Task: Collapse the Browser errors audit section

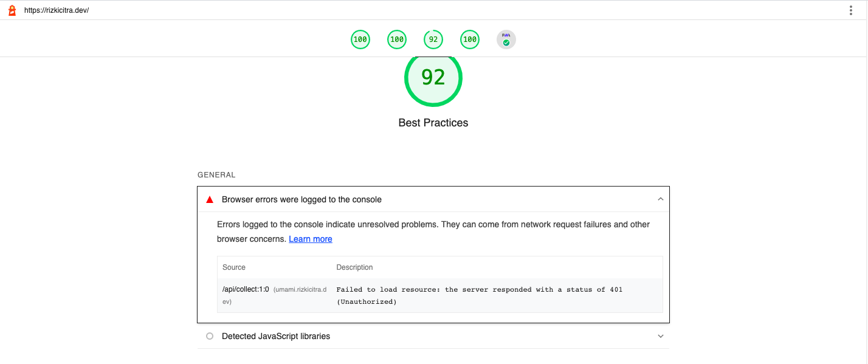Action: click(x=660, y=199)
